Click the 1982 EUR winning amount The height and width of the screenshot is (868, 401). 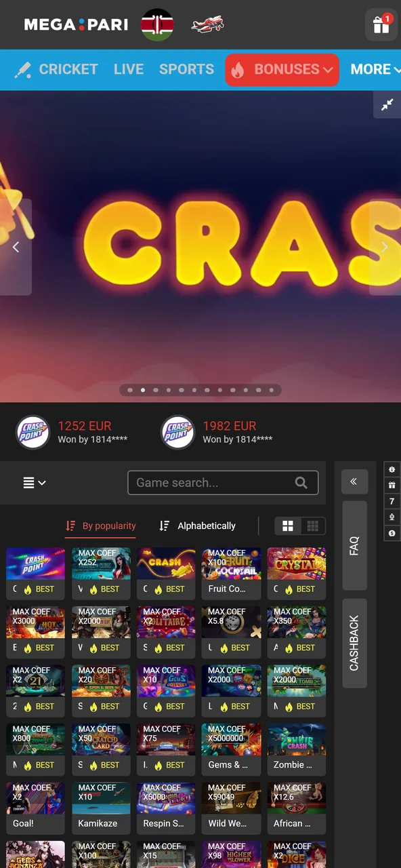pos(230,426)
